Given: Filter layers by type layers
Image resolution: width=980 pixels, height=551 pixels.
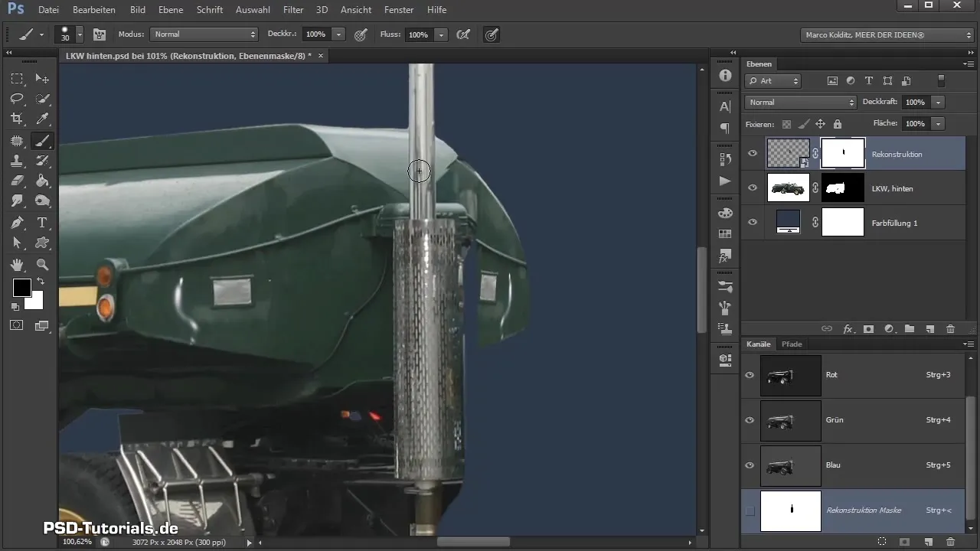Looking at the screenshot, I should (869, 80).
